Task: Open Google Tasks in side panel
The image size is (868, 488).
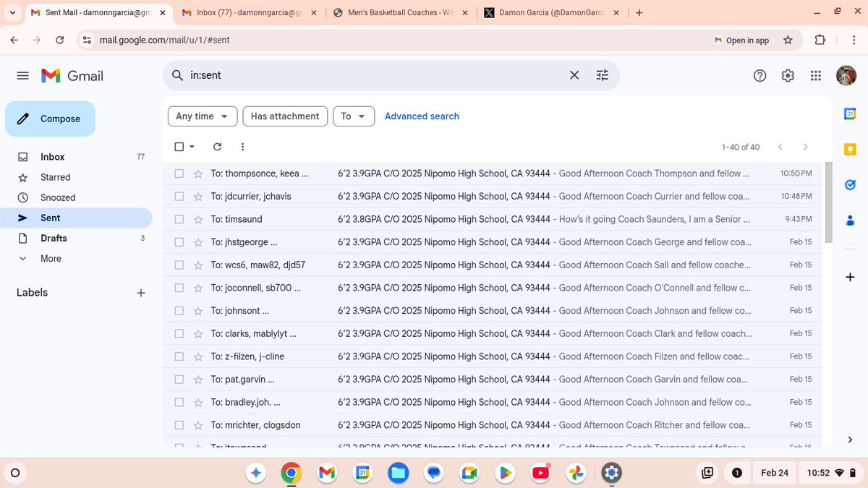Action: click(x=850, y=185)
